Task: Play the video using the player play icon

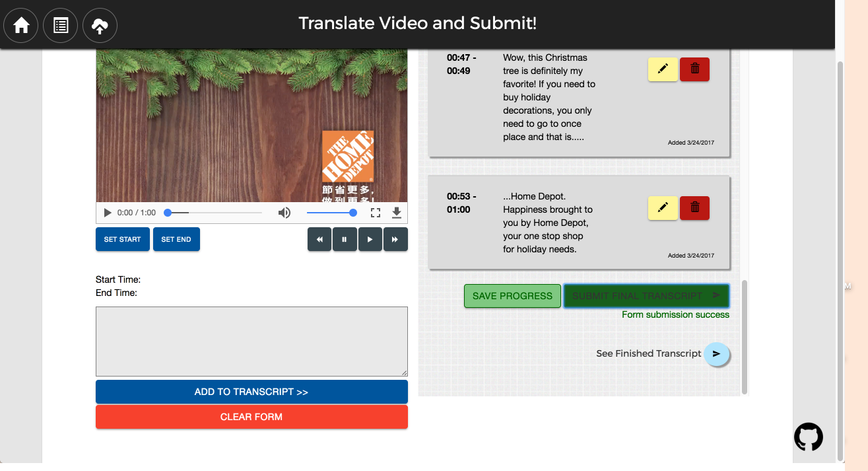Action: (108, 213)
